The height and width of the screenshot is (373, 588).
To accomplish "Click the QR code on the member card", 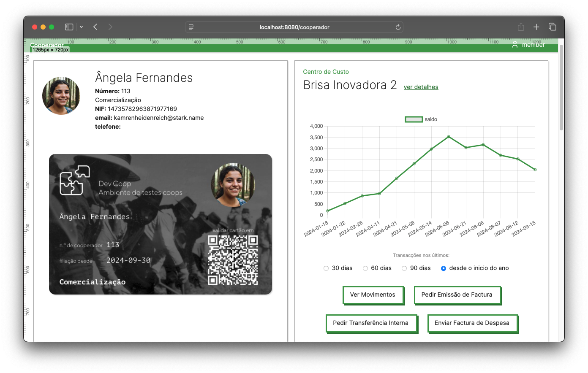I will [233, 260].
